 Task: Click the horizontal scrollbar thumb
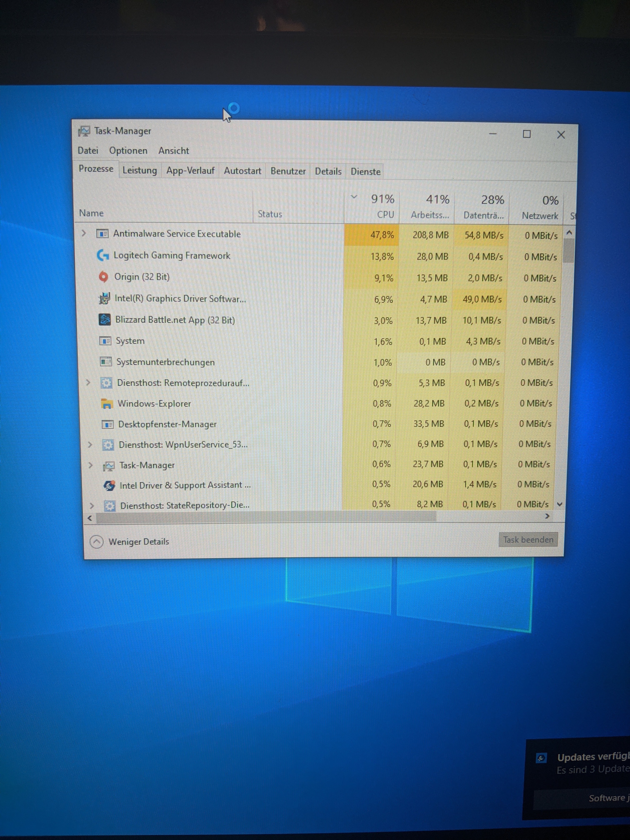pyautogui.click(x=266, y=517)
